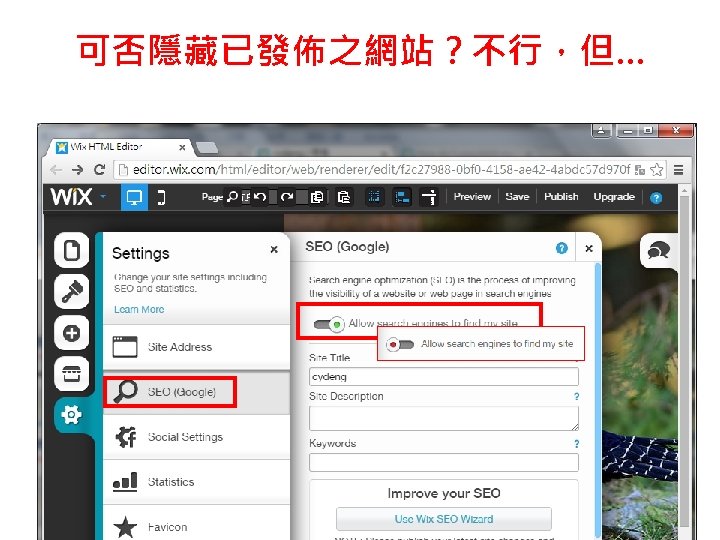Image resolution: width=720 pixels, height=540 pixels.
Task: Open Statistics settings item
Action: [197, 482]
